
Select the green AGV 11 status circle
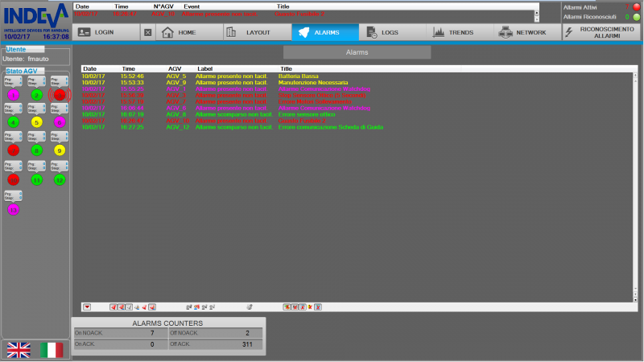coord(36,179)
